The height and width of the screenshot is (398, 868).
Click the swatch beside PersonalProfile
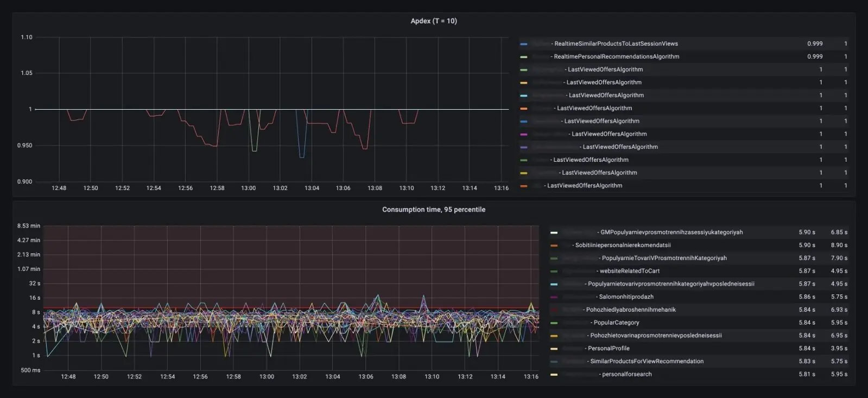tap(554, 349)
